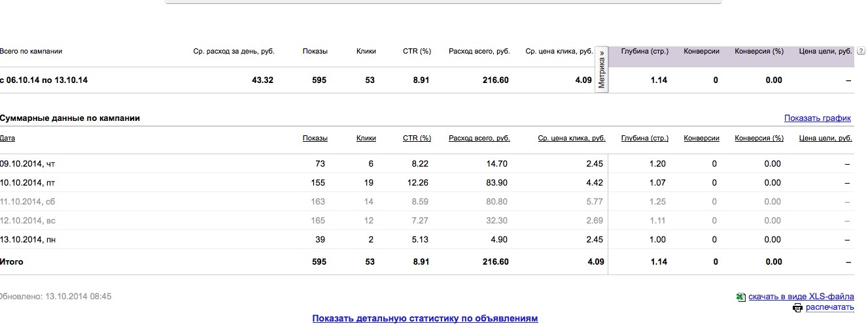Click spend value 32.30 for 12.10.2014
Screen dimensions: 868x330
(x=496, y=221)
